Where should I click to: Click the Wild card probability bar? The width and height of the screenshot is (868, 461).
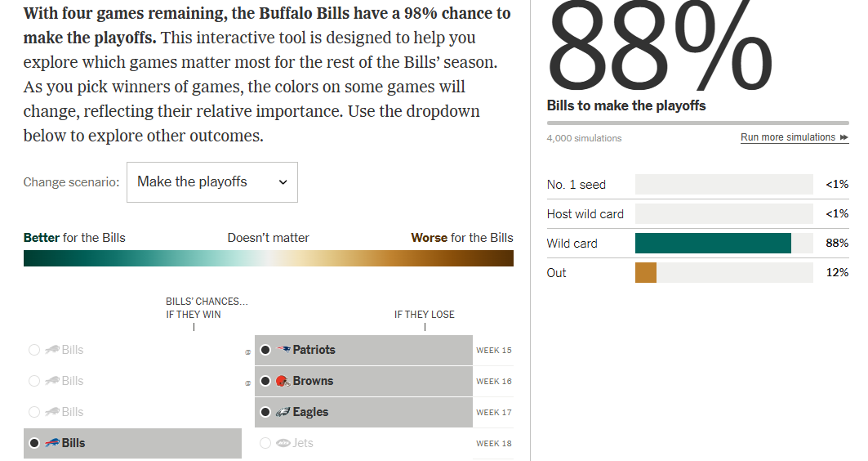tap(713, 244)
